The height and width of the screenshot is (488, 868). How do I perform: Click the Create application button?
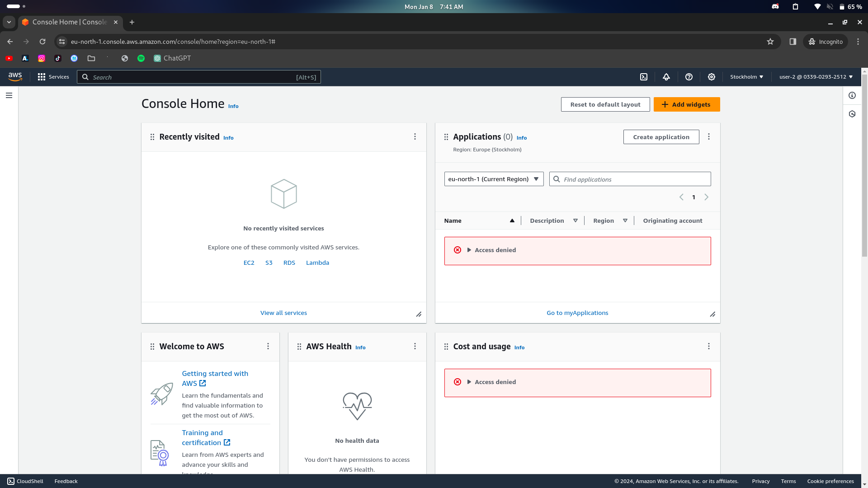661,137
